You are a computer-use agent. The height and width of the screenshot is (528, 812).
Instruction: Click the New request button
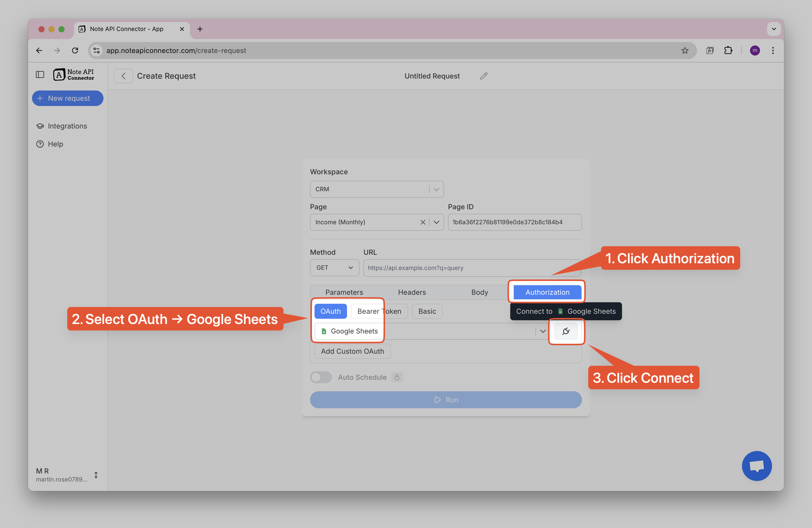coord(67,98)
